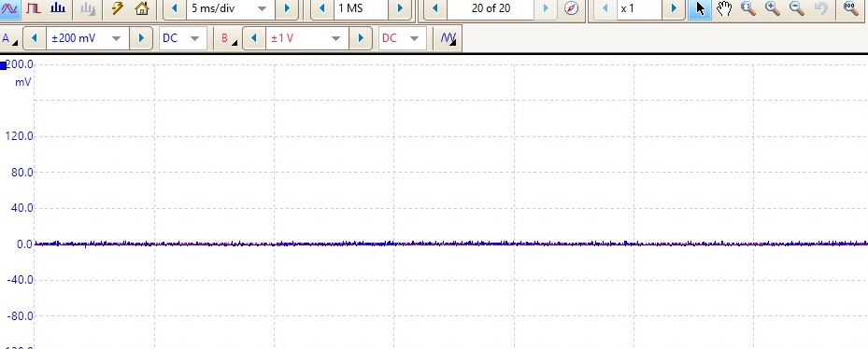
Task: Click the 1 MS samples field
Action: pyautogui.click(x=360, y=8)
